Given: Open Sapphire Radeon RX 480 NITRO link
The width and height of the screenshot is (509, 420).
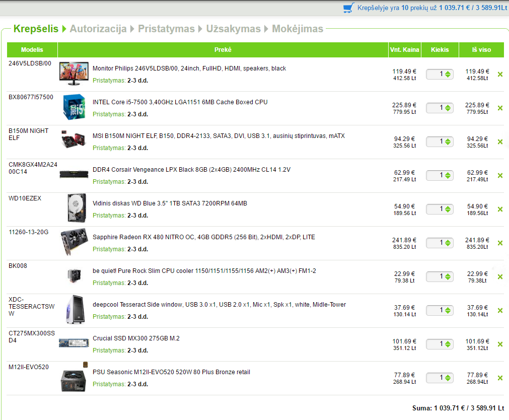Looking at the screenshot, I should (204, 237).
